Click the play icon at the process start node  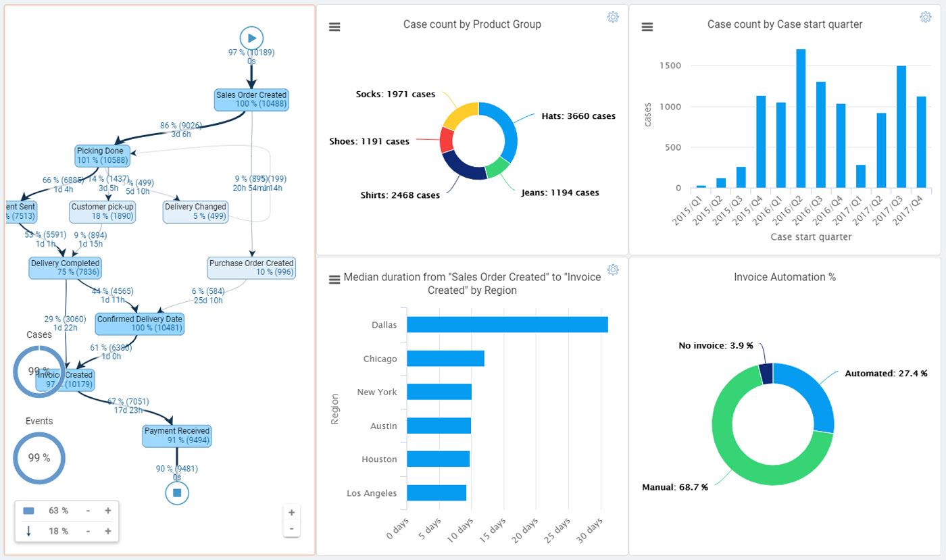point(252,38)
